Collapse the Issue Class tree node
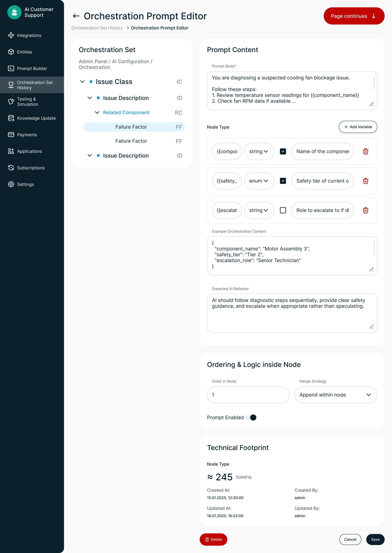 click(82, 82)
